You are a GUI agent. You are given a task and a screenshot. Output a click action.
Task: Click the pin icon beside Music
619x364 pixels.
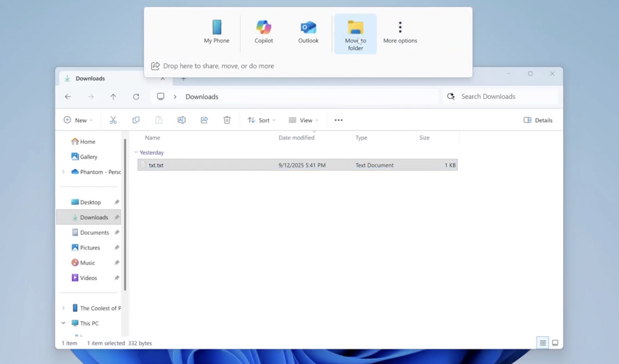[x=117, y=263]
